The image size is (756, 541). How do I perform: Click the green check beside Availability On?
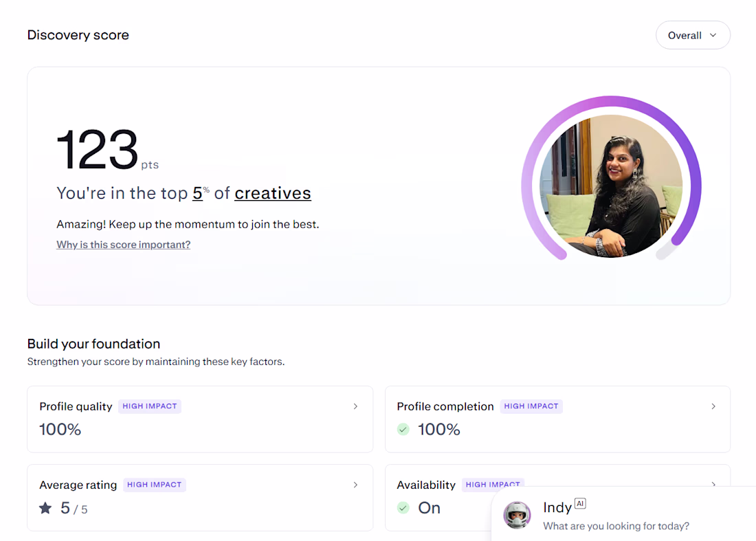(x=403, y=508)
